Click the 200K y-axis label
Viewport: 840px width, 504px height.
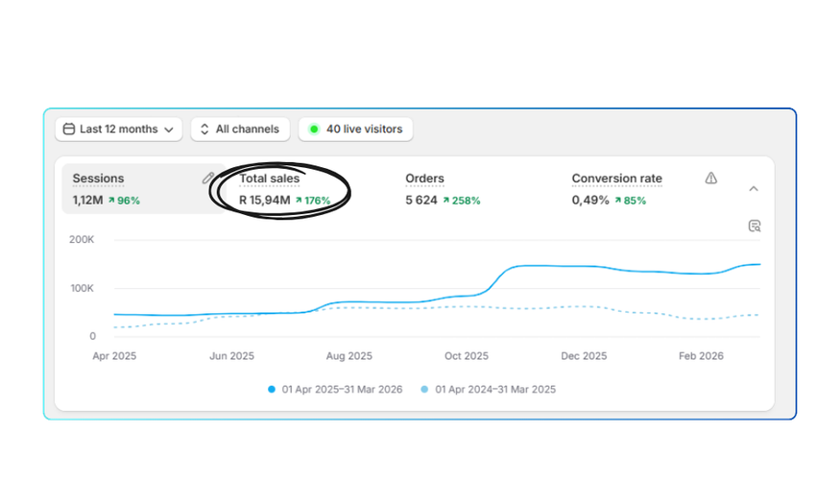pyautogui.click(x=82, y=239)
